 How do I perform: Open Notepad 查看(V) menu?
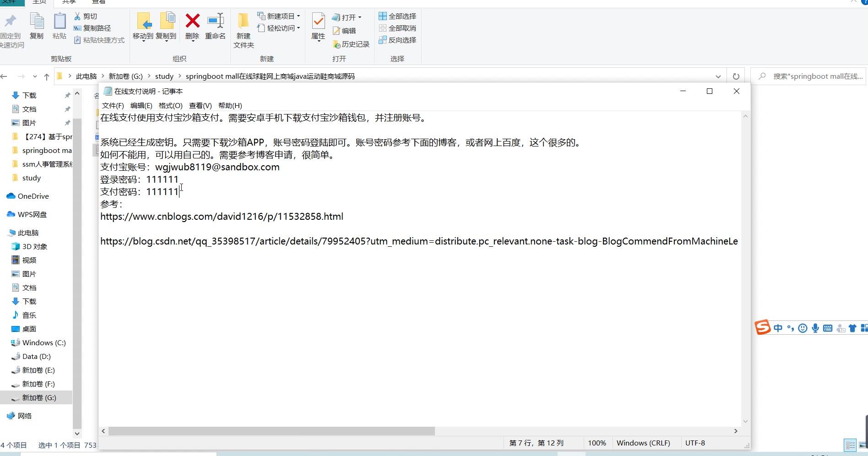(x=201, y=106)
